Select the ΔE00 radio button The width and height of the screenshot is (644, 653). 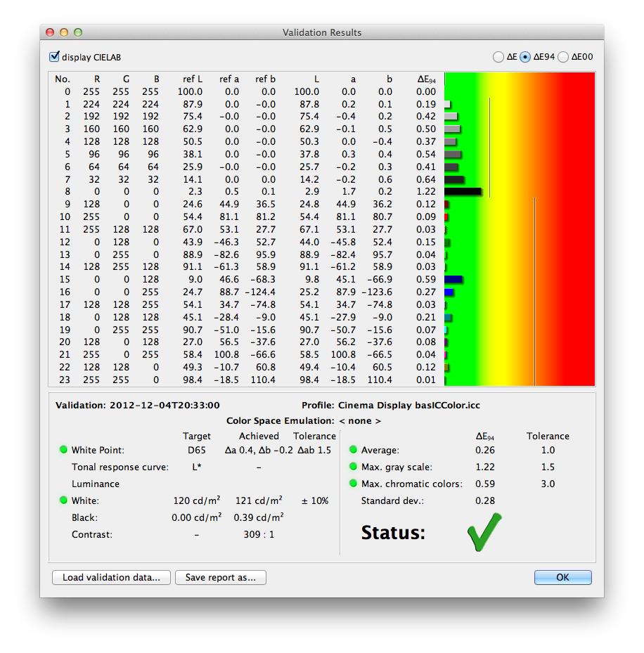coord(563,57)
